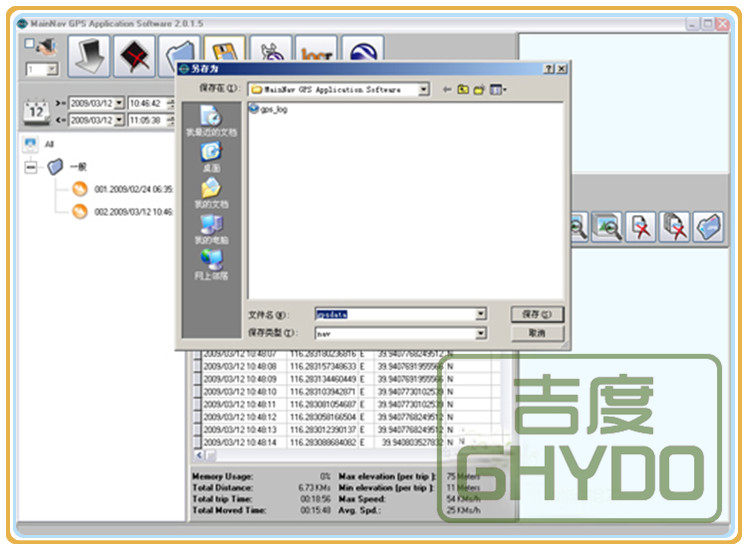Image resolution: width=750 pixels, height=551 pixels.
Task: Click the Google Earth globe toolbar icon
Action: pyautogui.click(x=363, y=48)
